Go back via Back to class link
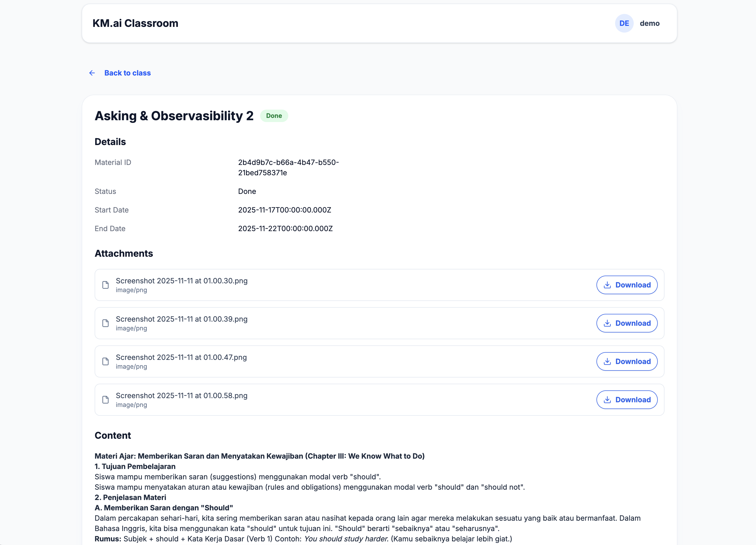The width and height of the screenshot is (756, 545). (127, 73)
